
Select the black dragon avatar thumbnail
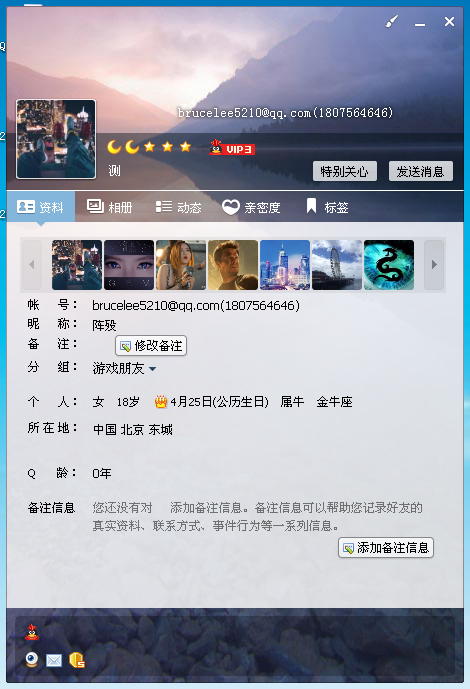[389, 265]
